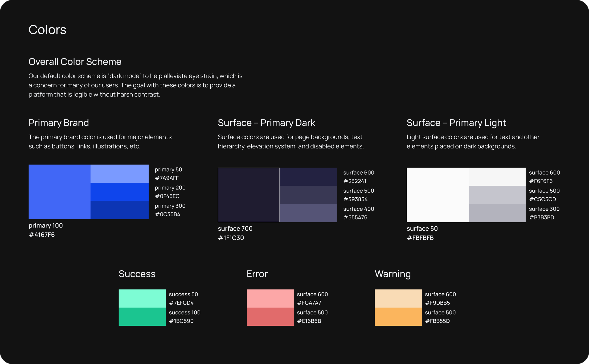Click the Primary Brand heading
The image size is (589, 364).
pyautogui.click(x=59, y=123)
